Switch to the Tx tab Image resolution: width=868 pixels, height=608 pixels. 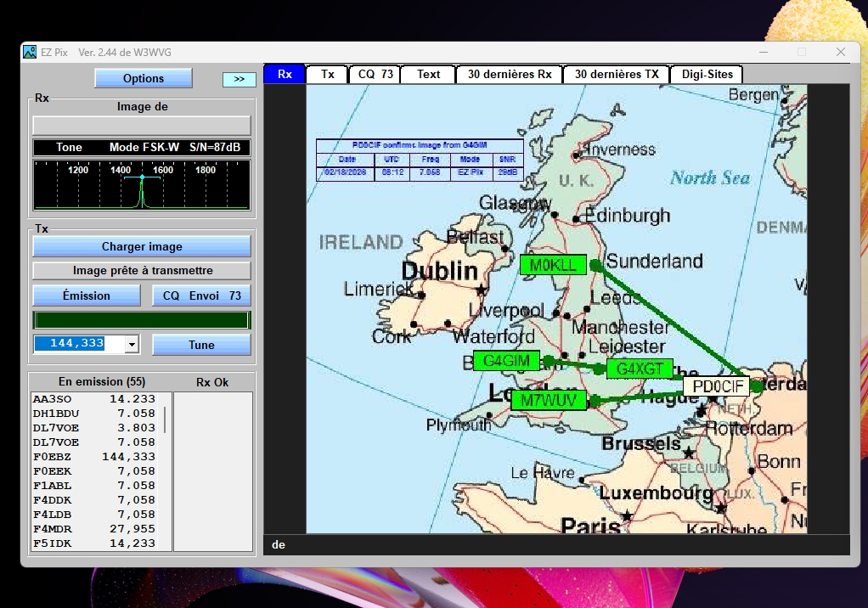327,74
